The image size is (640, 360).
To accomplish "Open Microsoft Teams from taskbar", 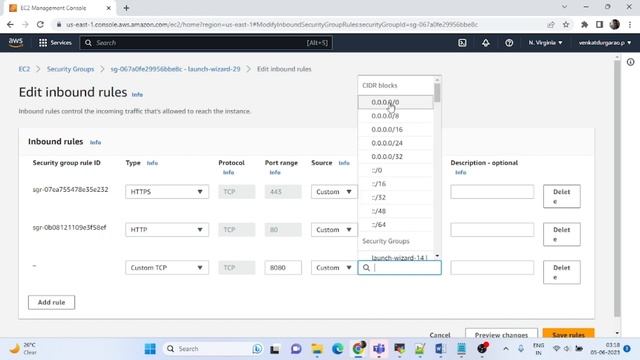I will click(379, 349).
